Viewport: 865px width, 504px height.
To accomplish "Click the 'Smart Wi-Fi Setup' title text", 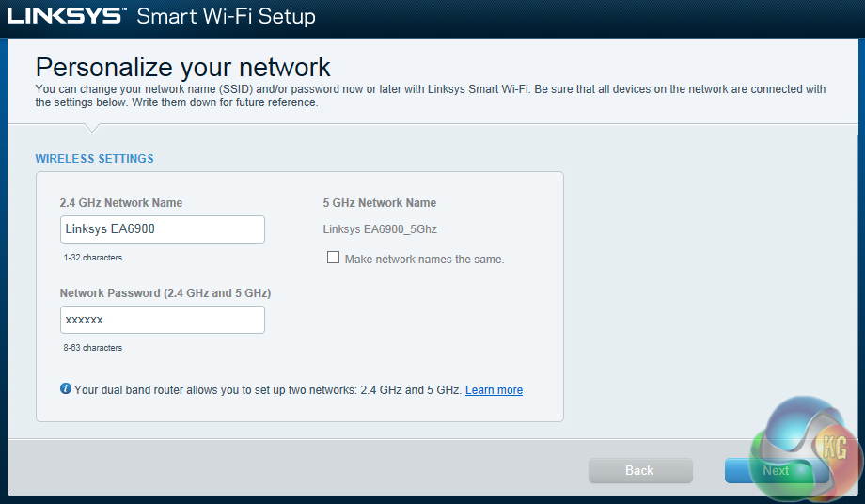I will 226,17.
